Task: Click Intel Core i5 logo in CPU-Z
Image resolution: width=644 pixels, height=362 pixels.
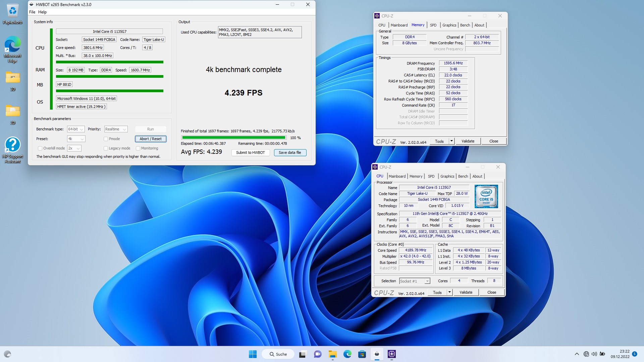Action: tap(486, 196)
